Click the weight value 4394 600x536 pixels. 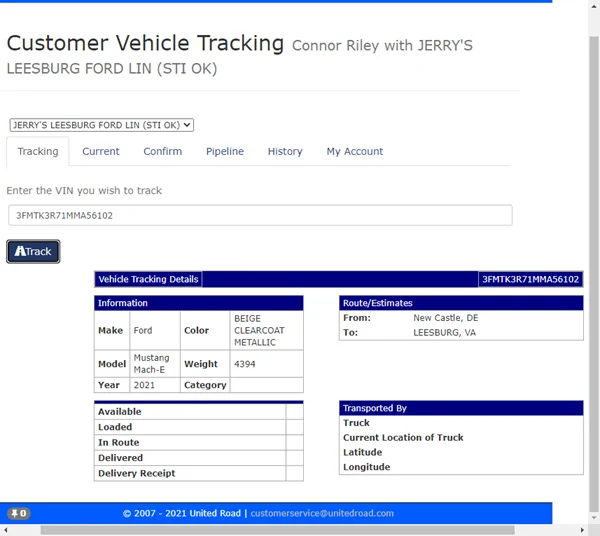[x=245, y=364]
